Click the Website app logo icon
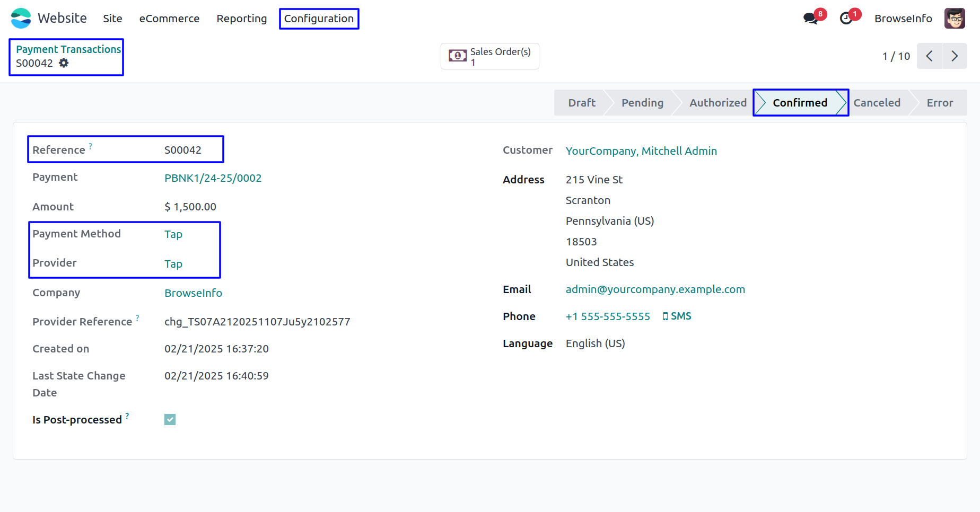 coord(21,19)
